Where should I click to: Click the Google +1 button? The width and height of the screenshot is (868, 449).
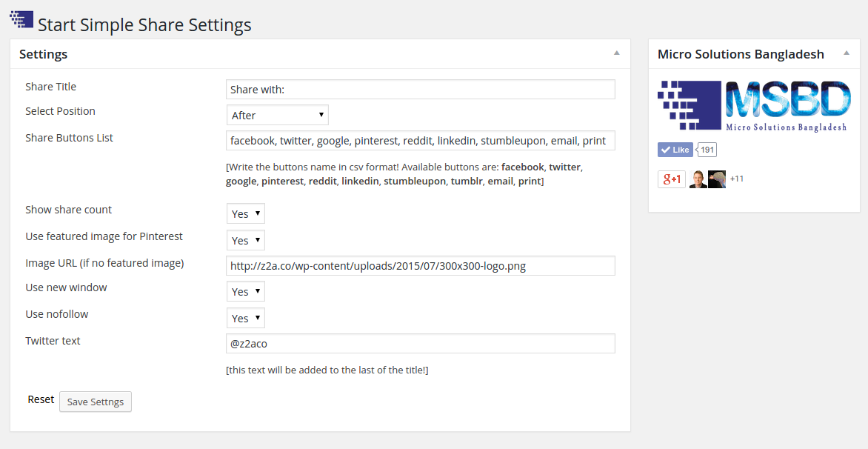[x=672, y=179]
